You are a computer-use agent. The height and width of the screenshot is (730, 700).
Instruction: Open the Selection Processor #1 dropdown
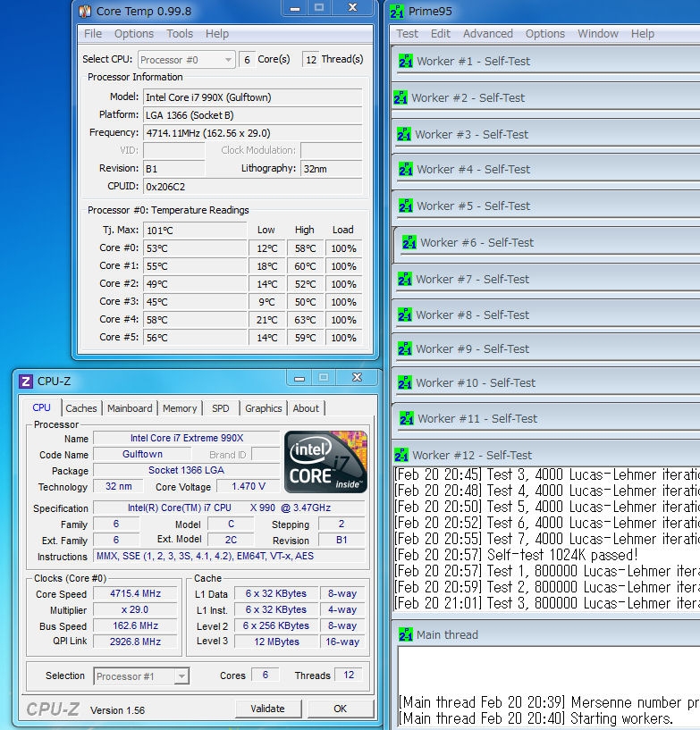click(x=141, y=676)
